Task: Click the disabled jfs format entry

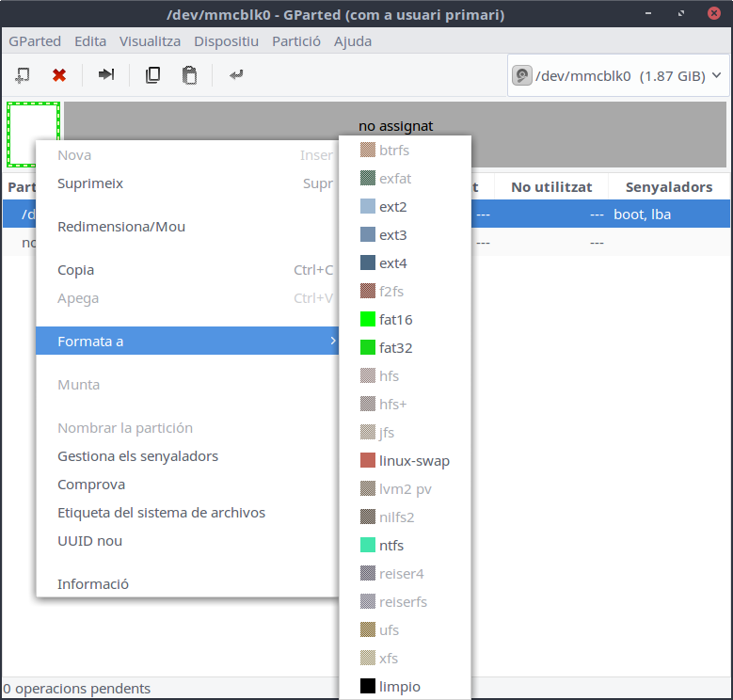Action: tap(405, 432)
